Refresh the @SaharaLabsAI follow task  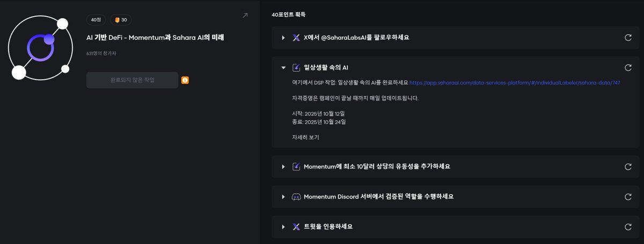(628, 38)
